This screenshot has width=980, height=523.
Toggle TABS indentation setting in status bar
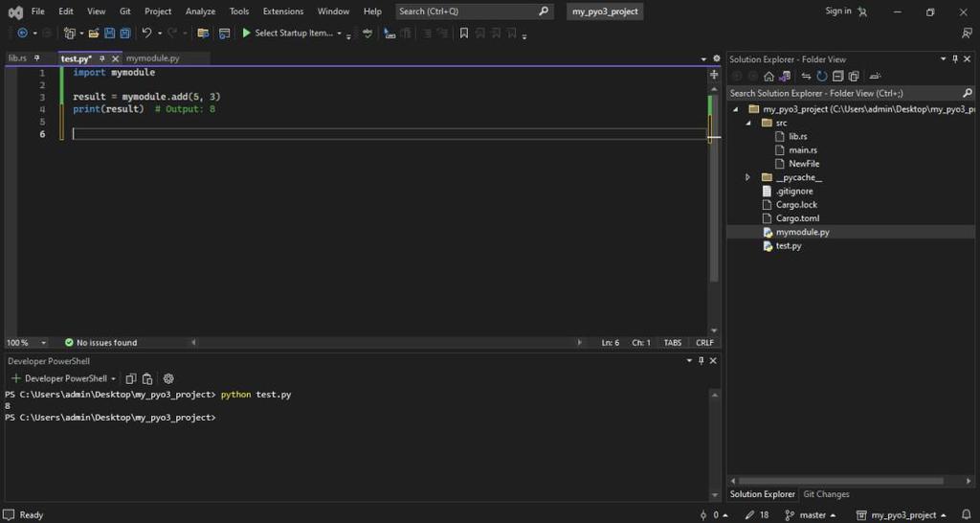click(673, 343)
